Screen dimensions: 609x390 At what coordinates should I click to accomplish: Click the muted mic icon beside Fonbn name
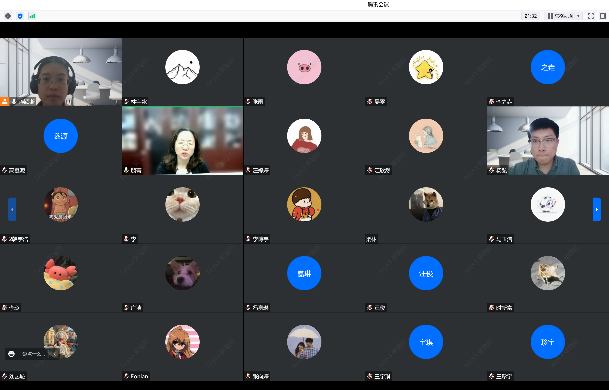127,376
